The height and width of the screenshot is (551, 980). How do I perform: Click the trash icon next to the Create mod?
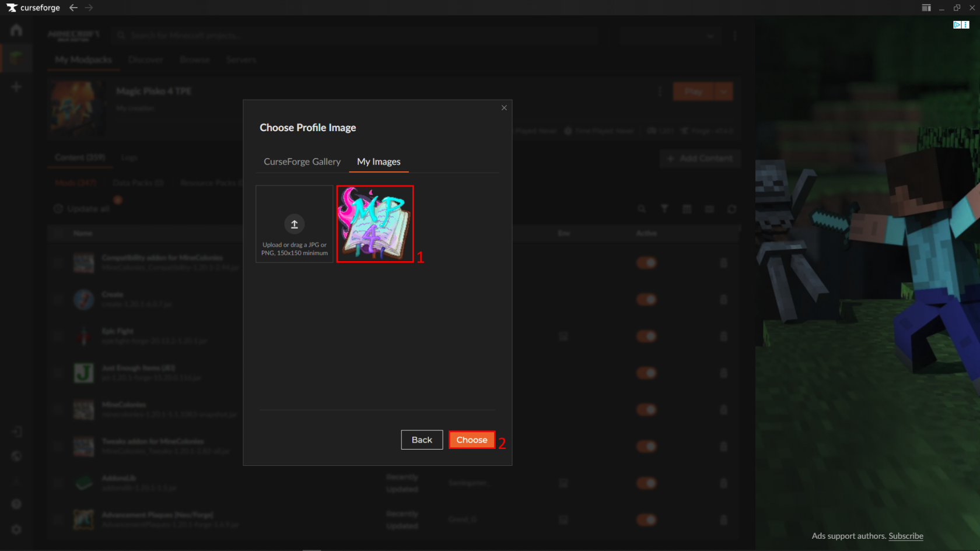pyautogui.click(x=724, y=299)
